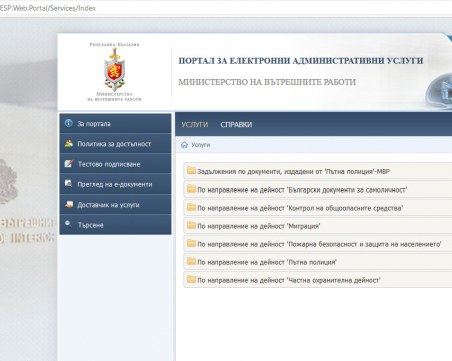This screenshot has height=361, width=452.
Task: Open 'За портала' in the sidebar
Action: point(115,123)
